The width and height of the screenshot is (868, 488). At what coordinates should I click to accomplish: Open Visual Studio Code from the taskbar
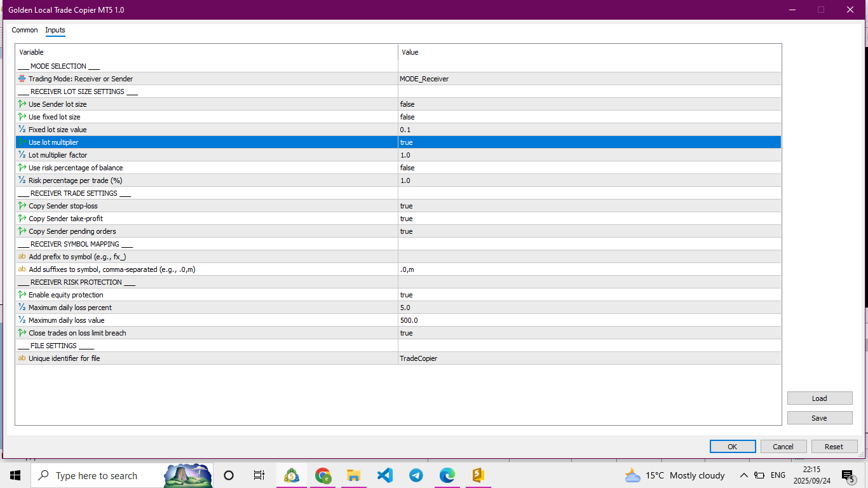tap(385, 475)
